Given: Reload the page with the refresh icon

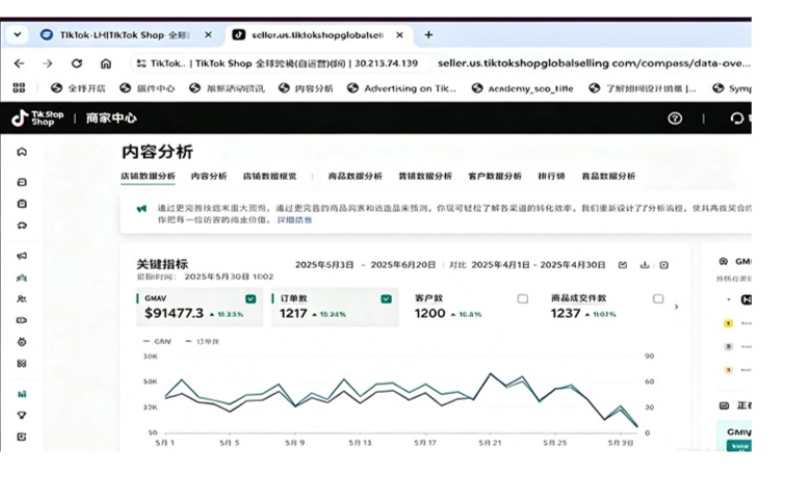Looking at the screenshot, I should [x=77, y=63].
